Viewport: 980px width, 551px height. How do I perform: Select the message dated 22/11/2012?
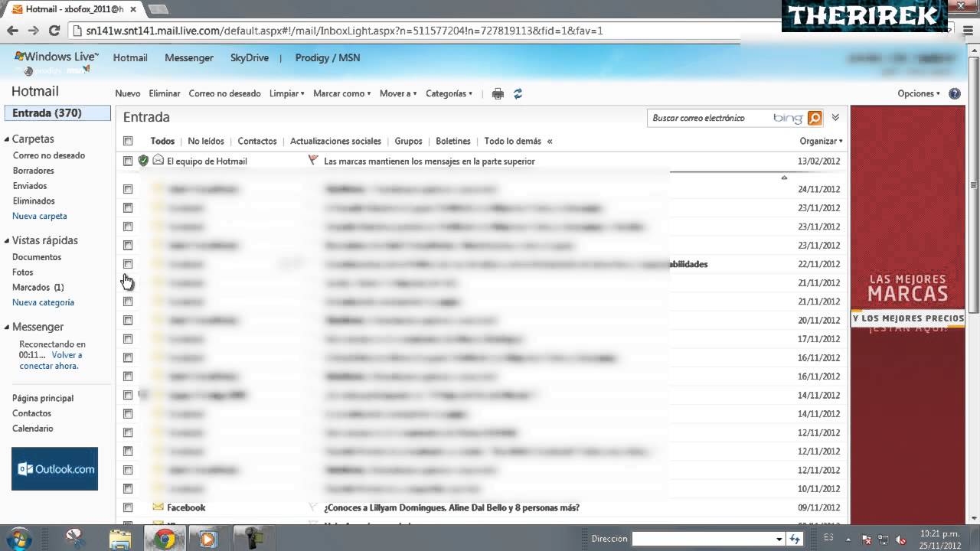pyautogui.click(x=128, y=264)
